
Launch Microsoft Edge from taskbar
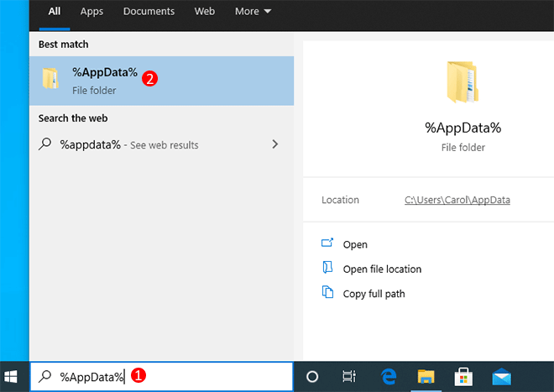[x=389, y=376]
